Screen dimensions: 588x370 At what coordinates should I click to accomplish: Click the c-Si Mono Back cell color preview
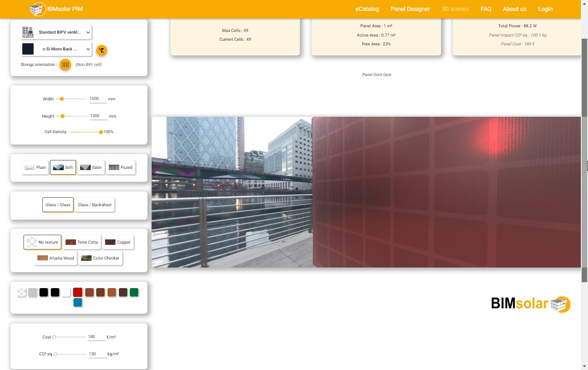(x=28, y=49)
